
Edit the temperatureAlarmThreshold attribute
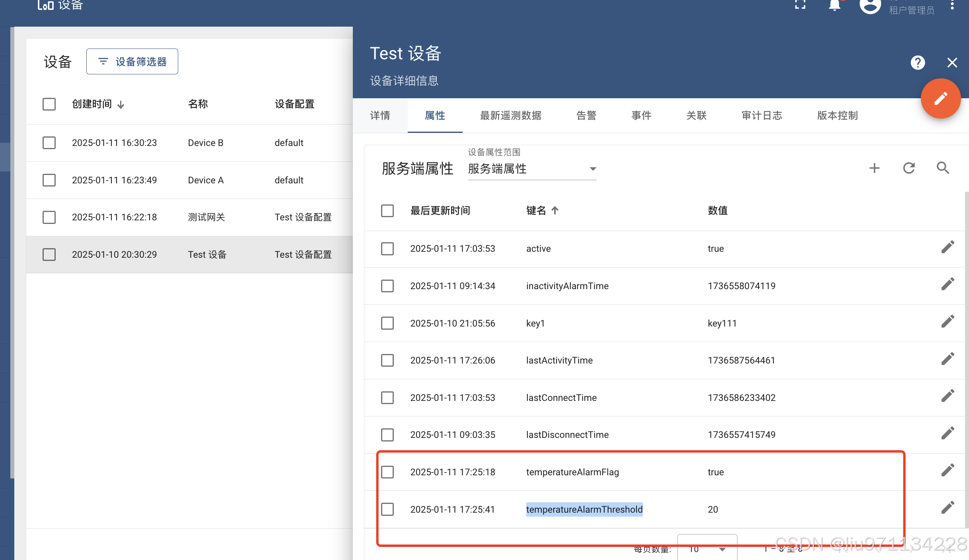click(947, 507)
